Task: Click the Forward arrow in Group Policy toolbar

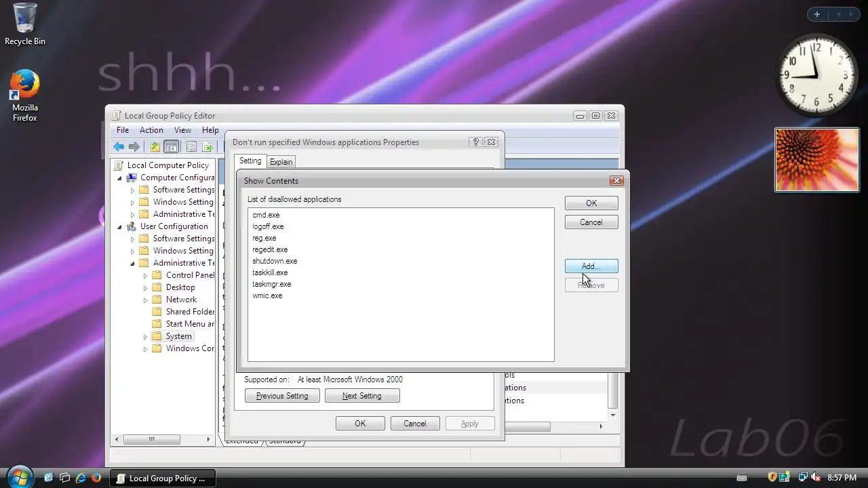Action: pyautogui.click(x=134, y=147)
